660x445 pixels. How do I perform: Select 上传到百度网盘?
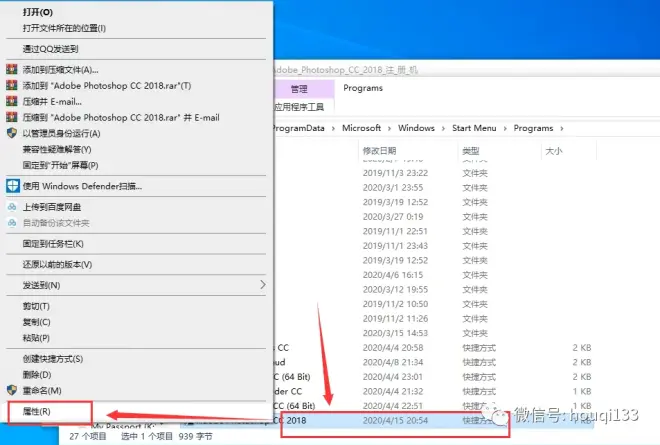point(52,207)
